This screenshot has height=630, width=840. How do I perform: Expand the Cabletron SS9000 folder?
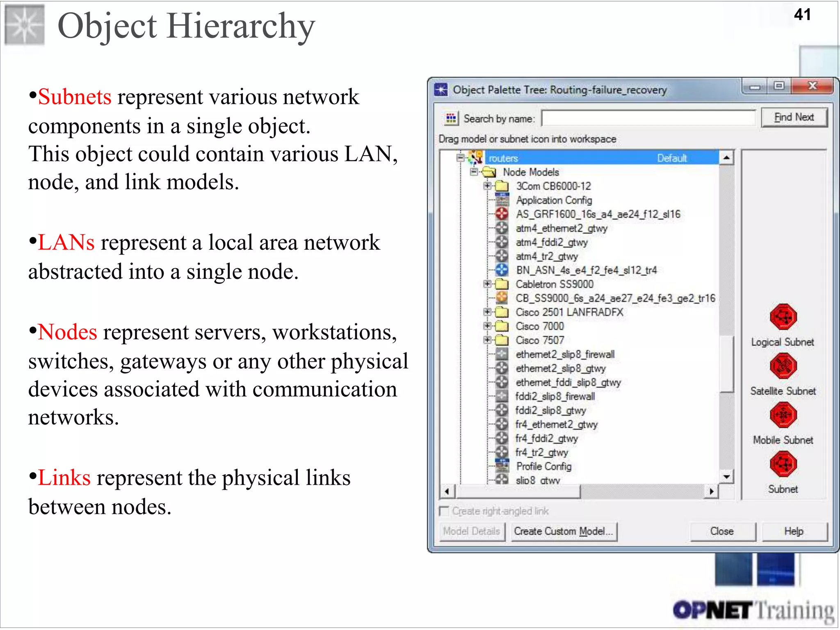[487, 283]
